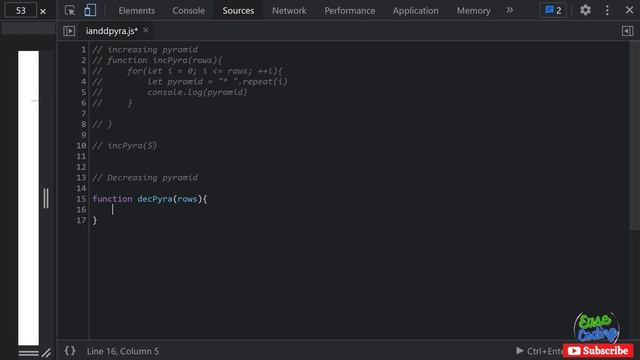Switch to the Console tab
The width and height of the screenshot is (640, 360).
(189, 11)
